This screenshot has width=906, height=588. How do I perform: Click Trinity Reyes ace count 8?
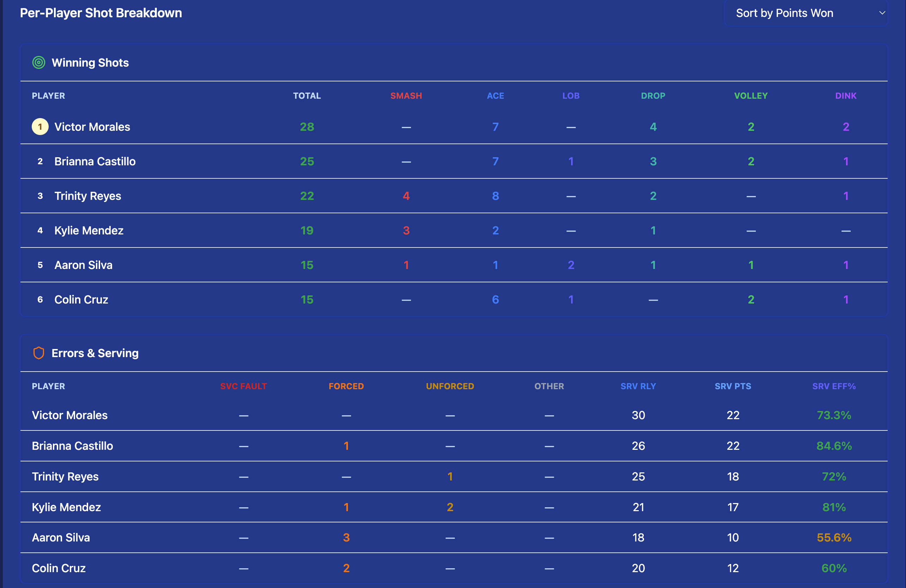click(495, 196)
